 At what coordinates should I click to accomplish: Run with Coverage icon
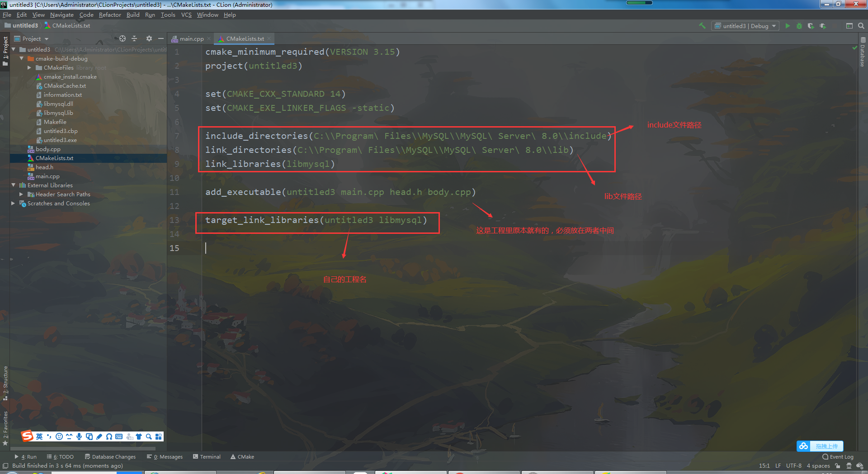pos(811,26)
